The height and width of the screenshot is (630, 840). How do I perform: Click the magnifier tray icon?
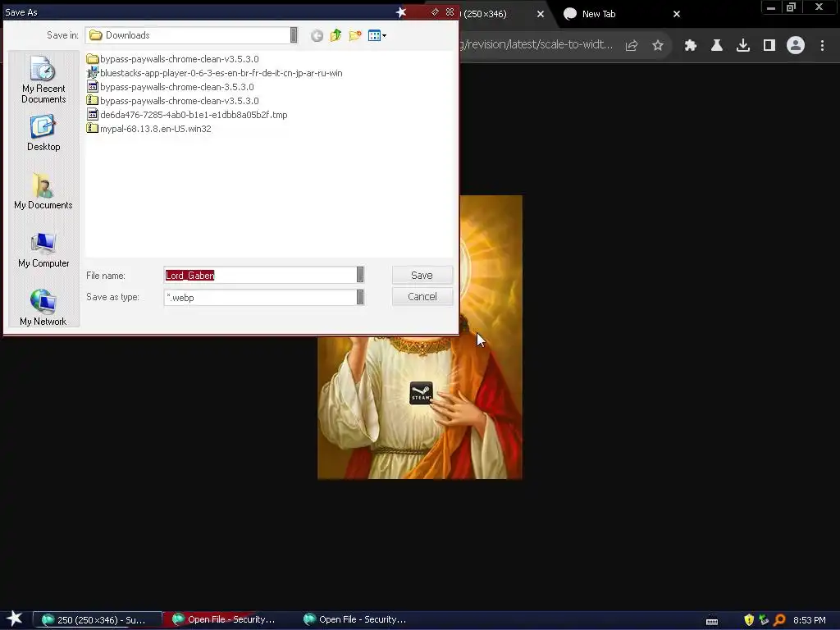pyautogui.click(x=779, y=620)
